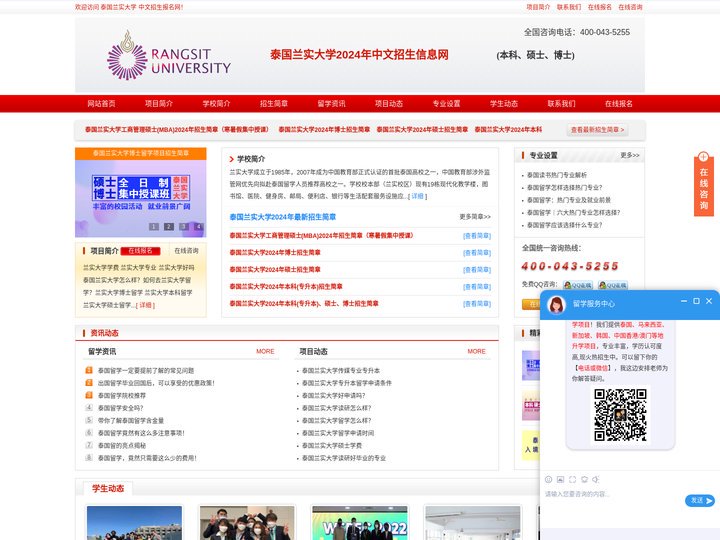Viewport: 720px width, 540px height.
Task: Open 详细 link in 学校简介 paragraph
Action: (x=417, y=196)
